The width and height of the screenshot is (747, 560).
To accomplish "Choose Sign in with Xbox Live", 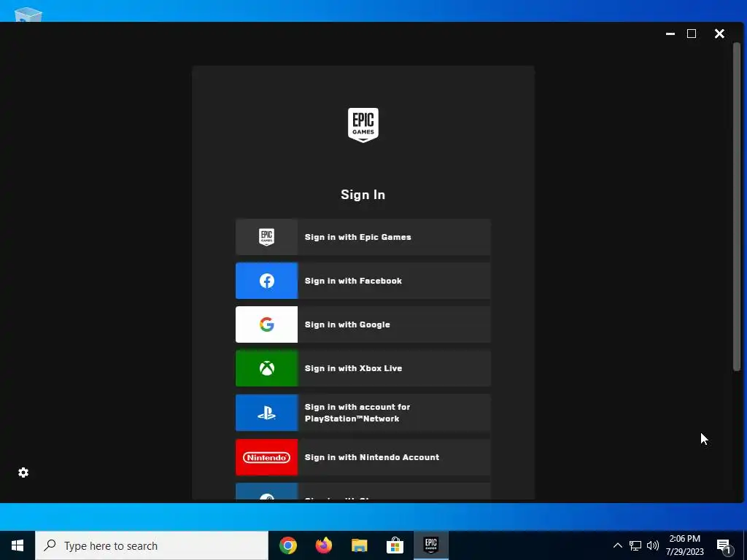I will 363,368.
